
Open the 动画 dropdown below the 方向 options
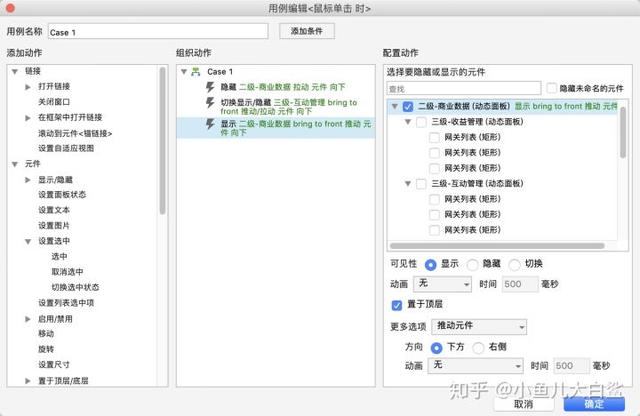coord(476,365)
